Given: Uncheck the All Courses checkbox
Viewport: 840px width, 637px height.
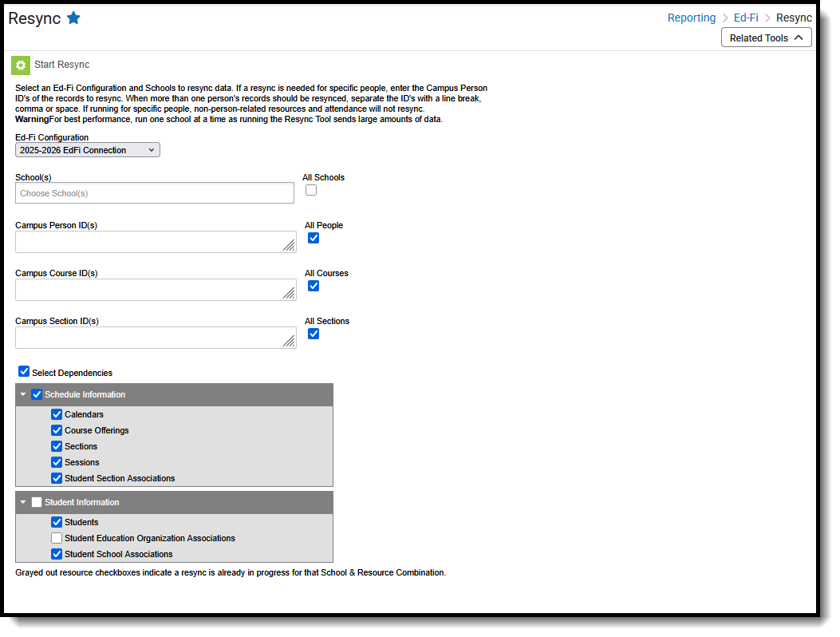Looking at the screenshot, I should [314, 286].
